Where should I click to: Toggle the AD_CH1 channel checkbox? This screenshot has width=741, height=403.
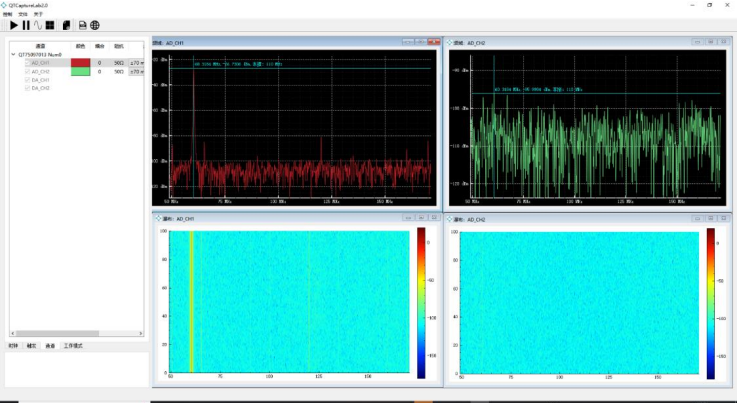[x=27, y=63]
